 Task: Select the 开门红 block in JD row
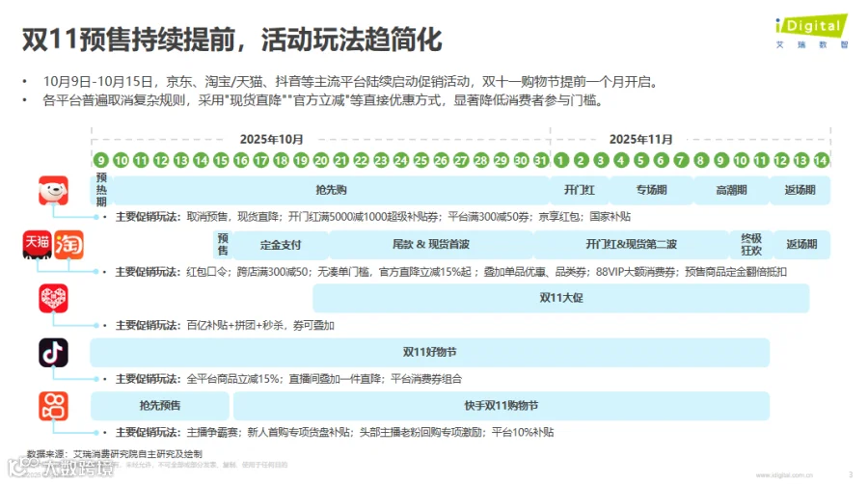pyautogui.click(x=579, y=190)
